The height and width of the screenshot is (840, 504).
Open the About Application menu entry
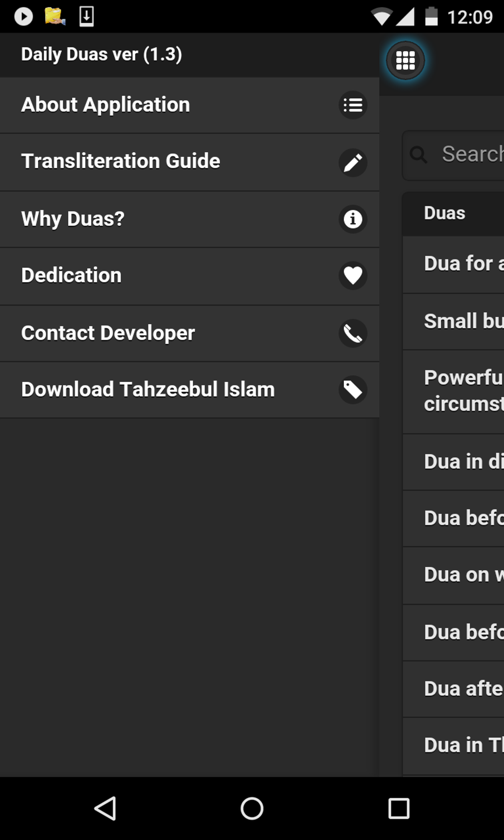click(x=106, y=105)
